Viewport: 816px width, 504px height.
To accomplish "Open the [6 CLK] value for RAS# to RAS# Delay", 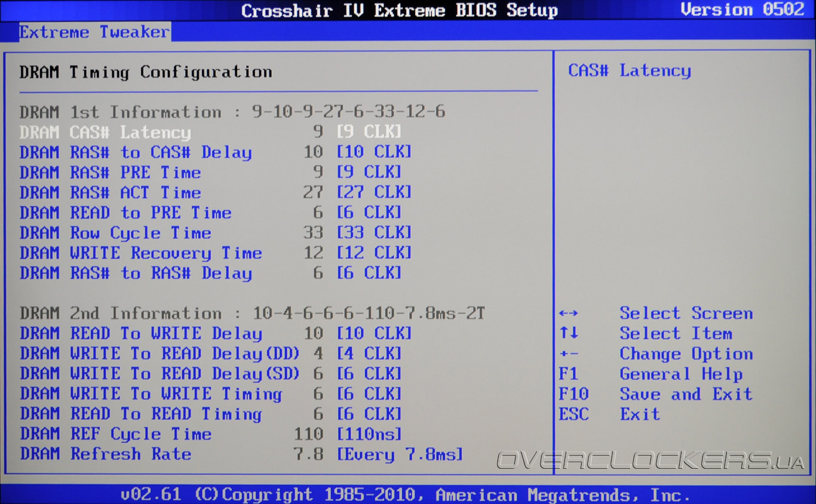I will pyautogui.click(x=369, y=273).
